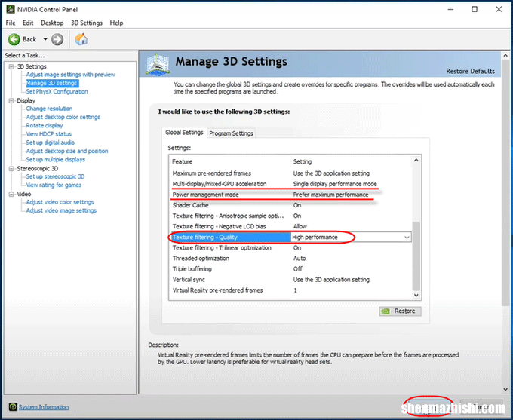Image resolution: width=513 pixels, height=420 pixels.
Task: Open the Desktop menu
Action: click(52, 23)
